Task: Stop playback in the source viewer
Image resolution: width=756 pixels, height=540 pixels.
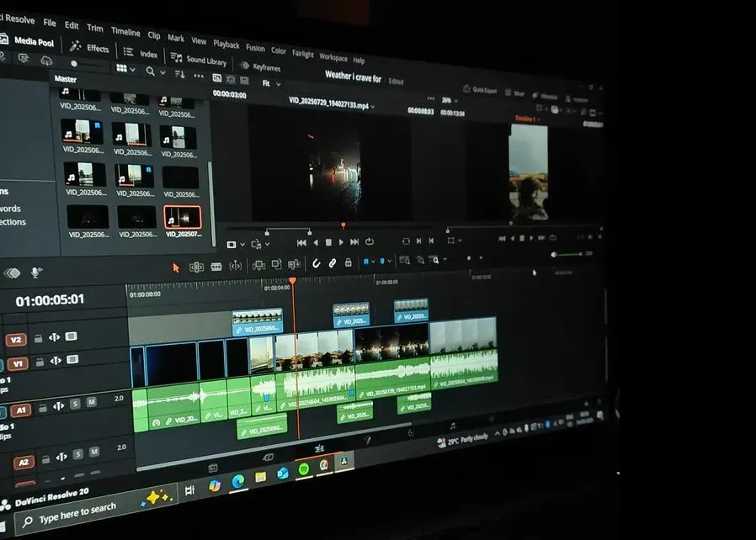Action: pyautogui.click(x=328, y=242)
